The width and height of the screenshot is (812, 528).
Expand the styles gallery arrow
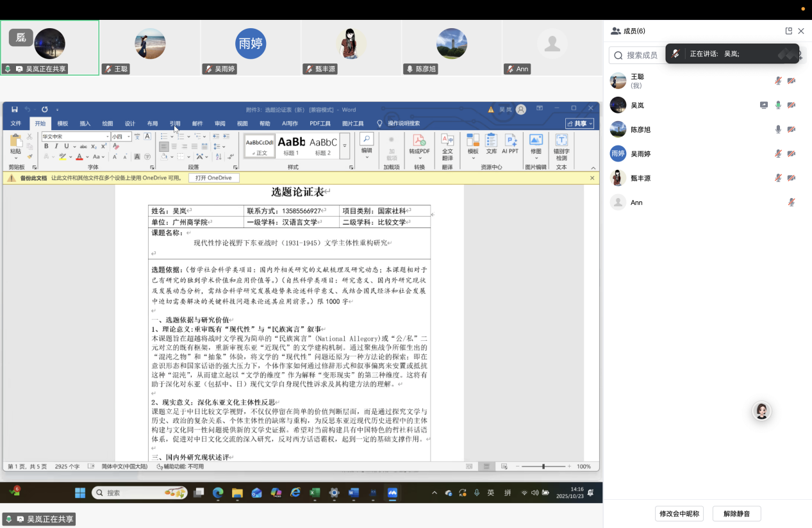tap(345, 146)
